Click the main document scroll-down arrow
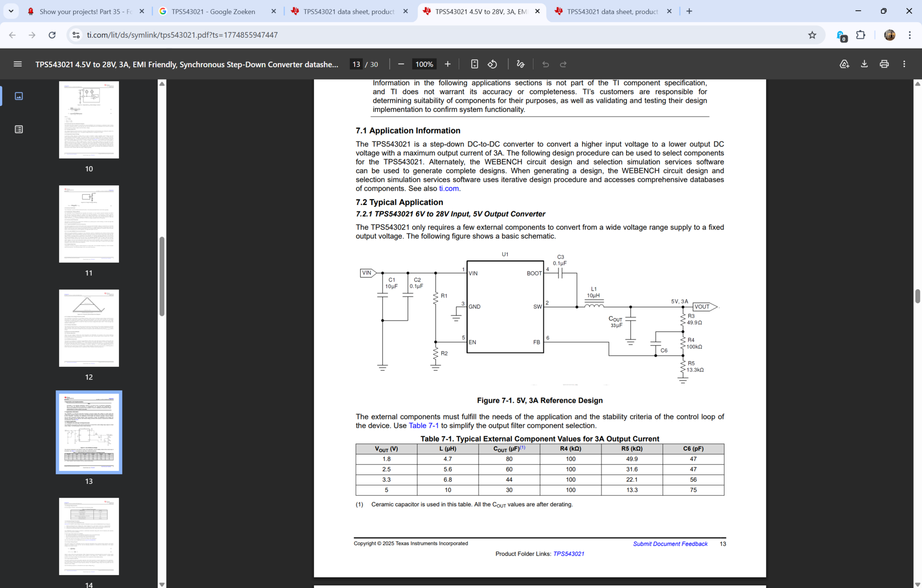The image size is (922, 588). [917, 584]
